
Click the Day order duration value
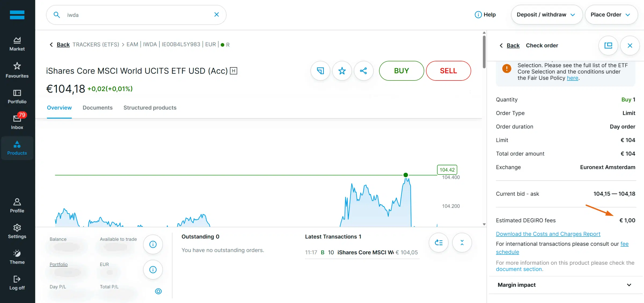622,127
